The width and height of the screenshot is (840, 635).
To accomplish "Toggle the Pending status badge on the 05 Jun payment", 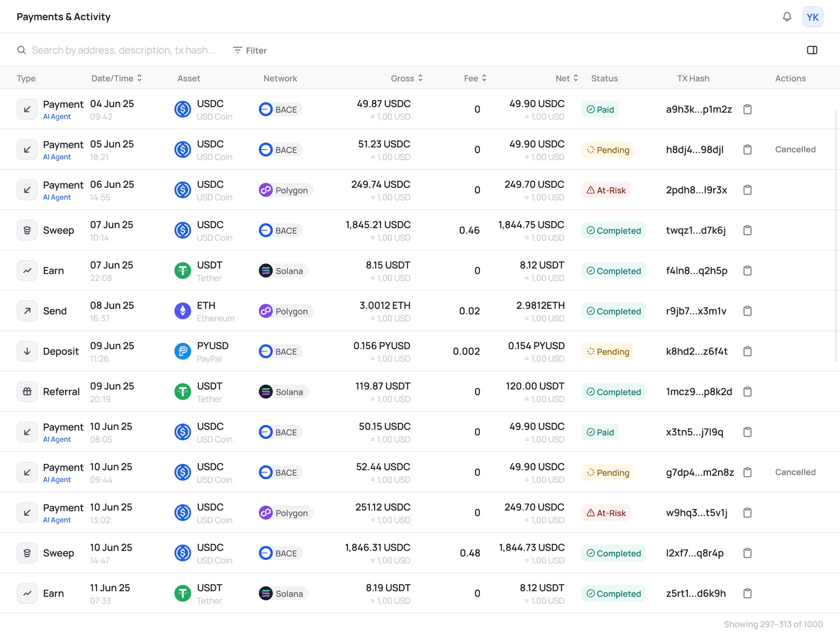I will click(x=608, y=149).
